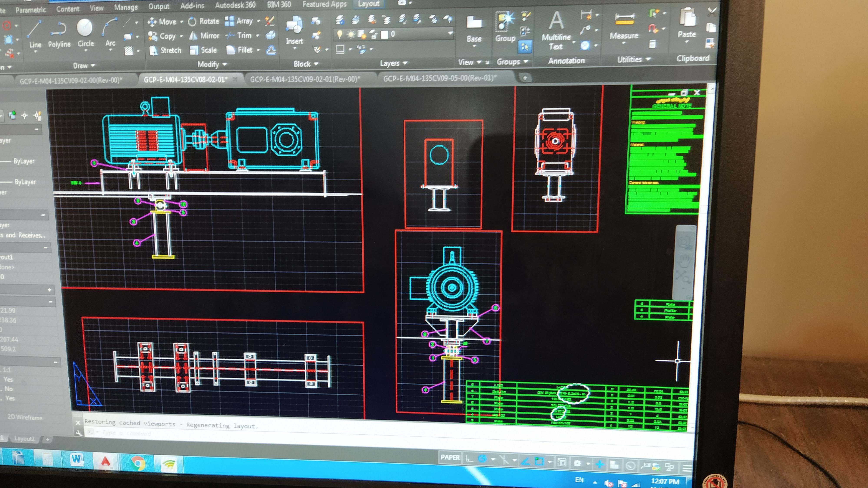Expand the Layers panel
The width and height of the screenshot is (868, 488).
(394, 63)
